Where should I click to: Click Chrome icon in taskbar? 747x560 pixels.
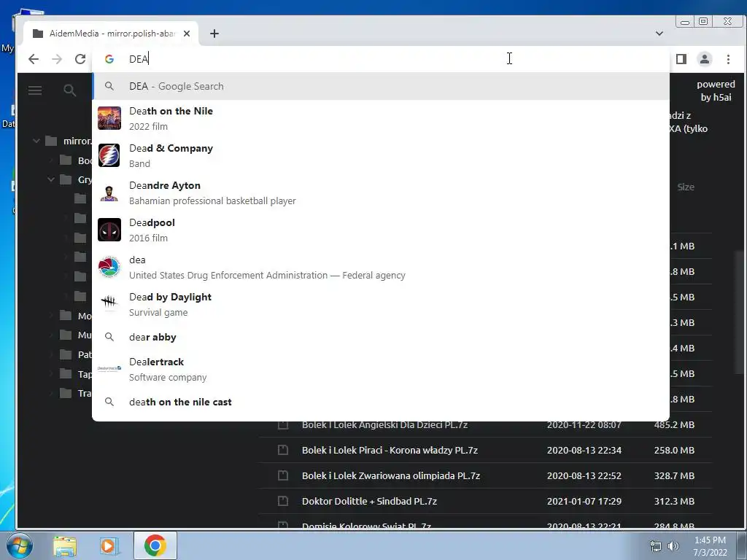click(x=155, y=545)
